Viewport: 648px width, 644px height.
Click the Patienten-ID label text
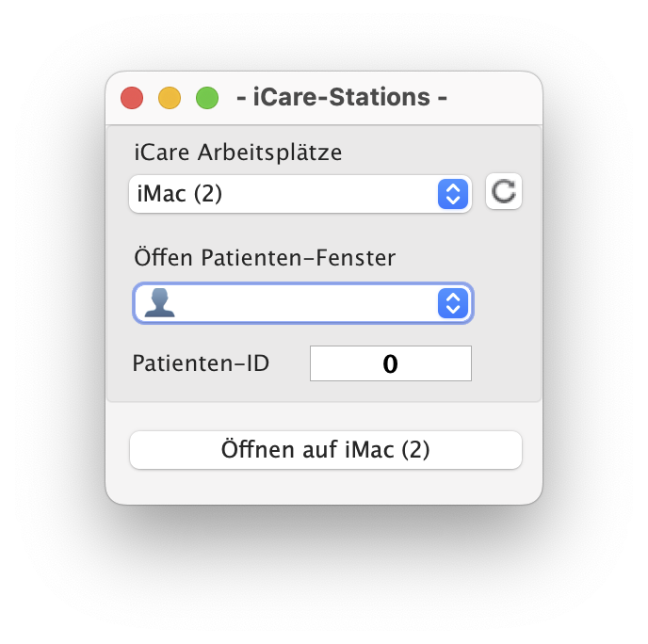tap(201, 362)
